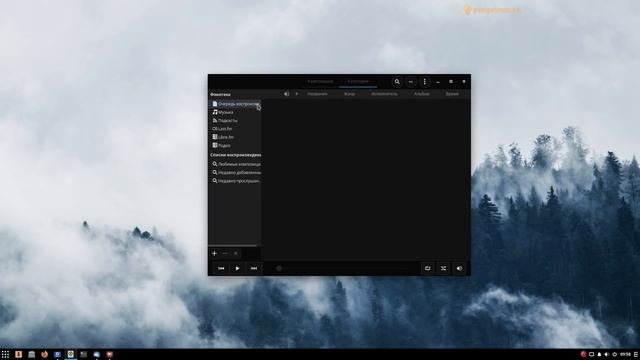Open Подкасты in the sidebar
This screenshot has width=640, height=360.
click(235, 120)
